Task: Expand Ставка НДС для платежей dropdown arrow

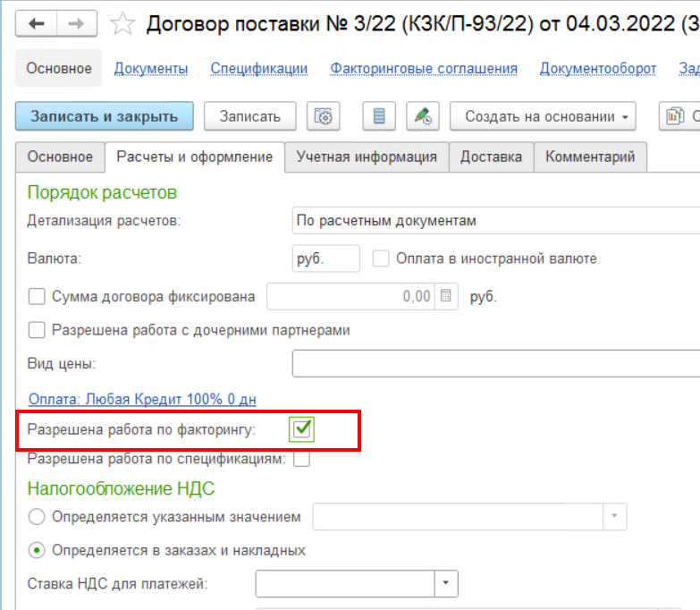Action: (445, 583)
